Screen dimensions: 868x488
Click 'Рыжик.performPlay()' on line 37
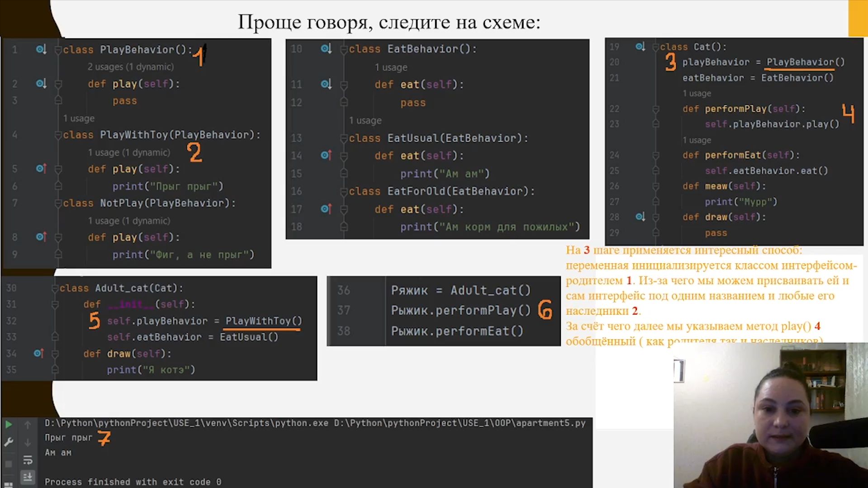pyautogui.click(x=461, y=310)
